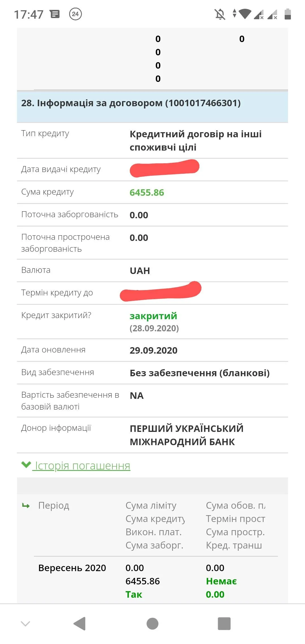This screenshot has width=305, height=644.
Task: Tap the circled 24 status bar icon
Action: tap(75, 14)
